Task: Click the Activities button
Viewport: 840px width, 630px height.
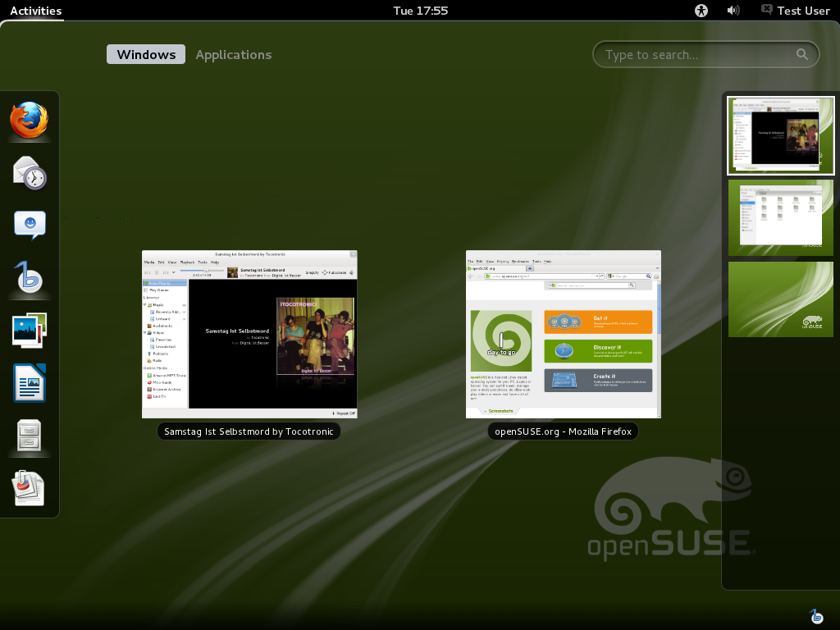Action: 36,11
